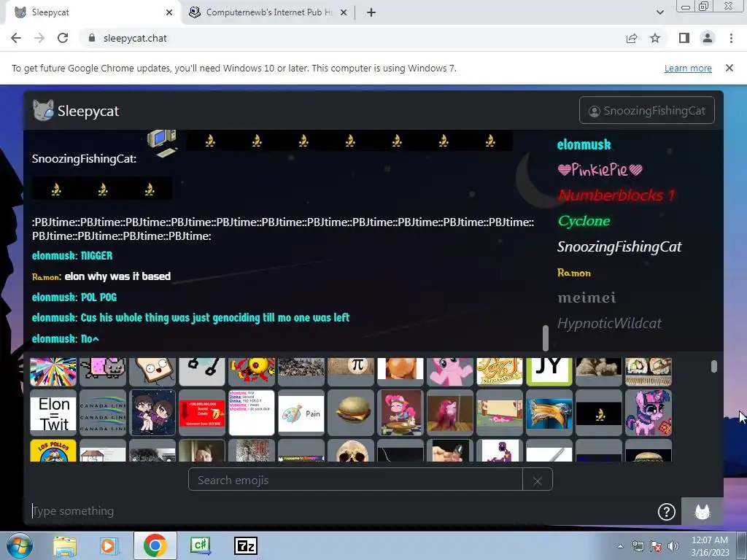
Task: Choose the skull emoji
Action: coord(351,451)
